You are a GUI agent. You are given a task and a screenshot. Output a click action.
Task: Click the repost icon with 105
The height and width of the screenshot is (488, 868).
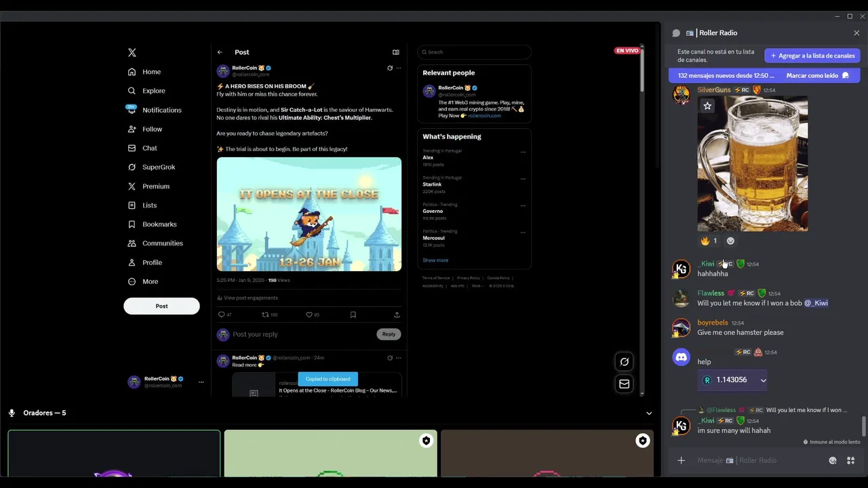(270, 314)
